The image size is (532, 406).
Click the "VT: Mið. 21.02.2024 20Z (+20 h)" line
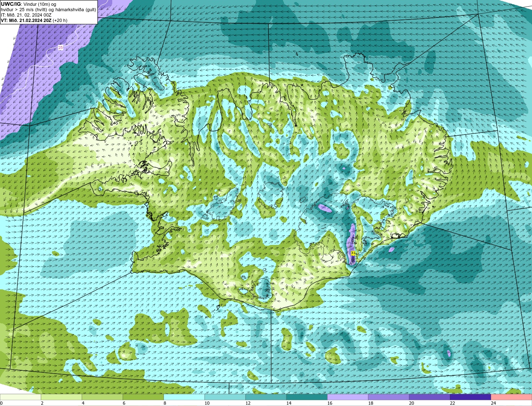coord(34,20)
